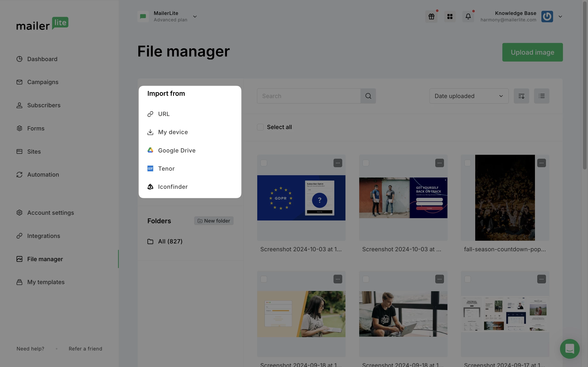588x367 pixels.
Task: Open the gift rewards icon
Action: pos(431,17)
